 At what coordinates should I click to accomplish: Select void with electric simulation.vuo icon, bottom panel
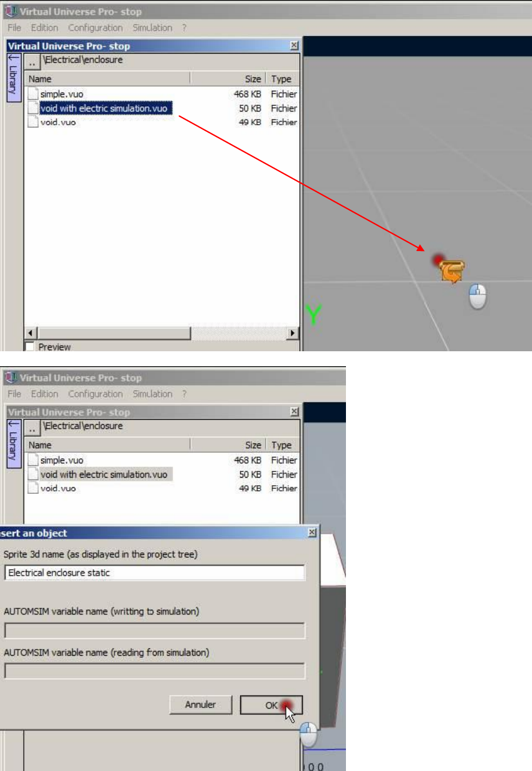pos(33,475)
